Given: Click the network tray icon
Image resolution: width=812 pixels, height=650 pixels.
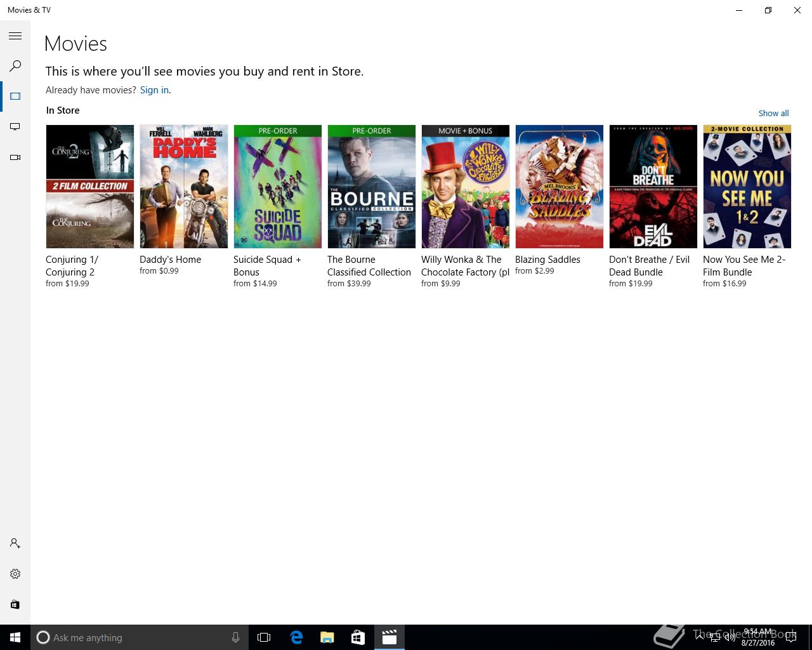Looking at the screenshot, I should pos(715,637).
